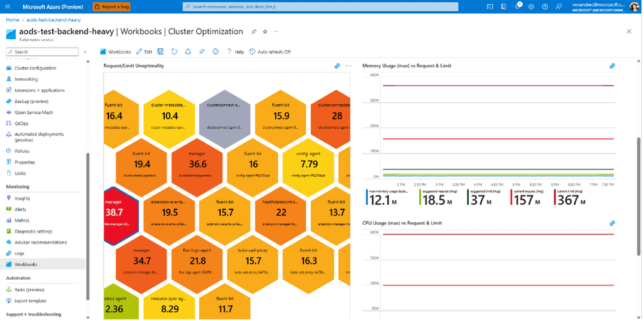Select the config-agent 7.79 hexagon

click(308, 167)
